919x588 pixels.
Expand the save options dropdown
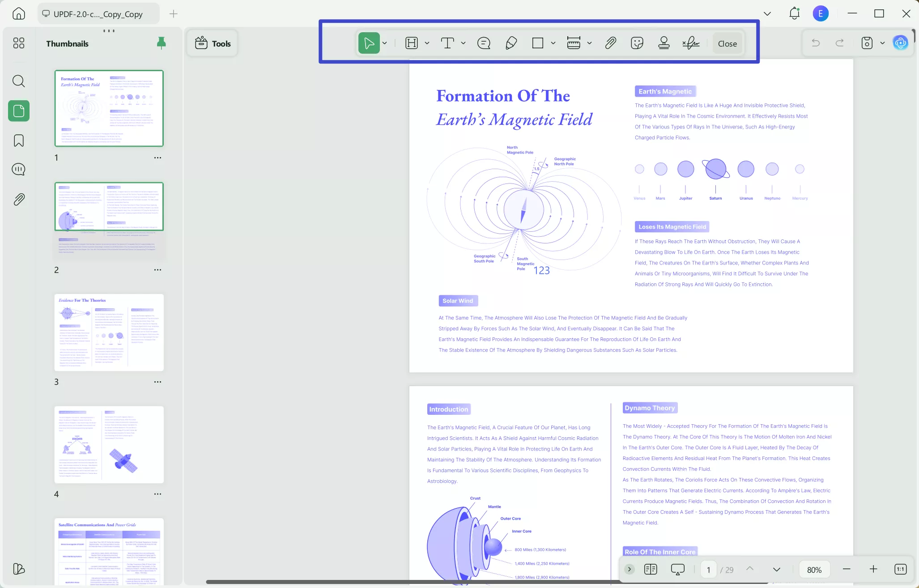pyautogui.click(x=882, y=43)
